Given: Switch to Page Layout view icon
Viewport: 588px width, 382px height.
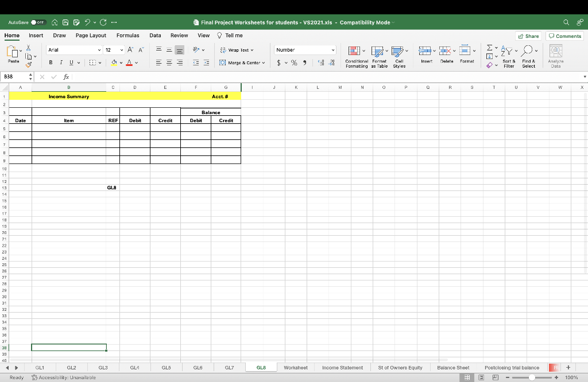Looking at the screenshot, I should point(481,377).
